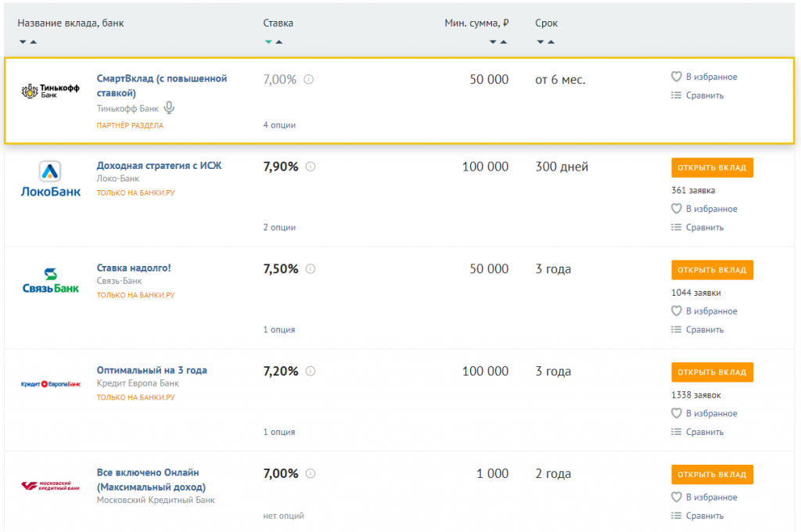
Task: Add Связь-Банк deposit to favorites heart
Action: [x=676, y=311]
